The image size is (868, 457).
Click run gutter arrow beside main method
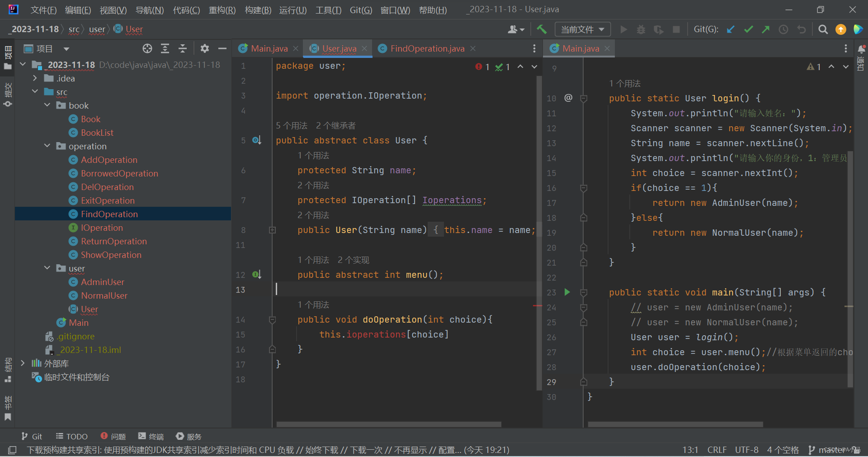pos(567,292)
